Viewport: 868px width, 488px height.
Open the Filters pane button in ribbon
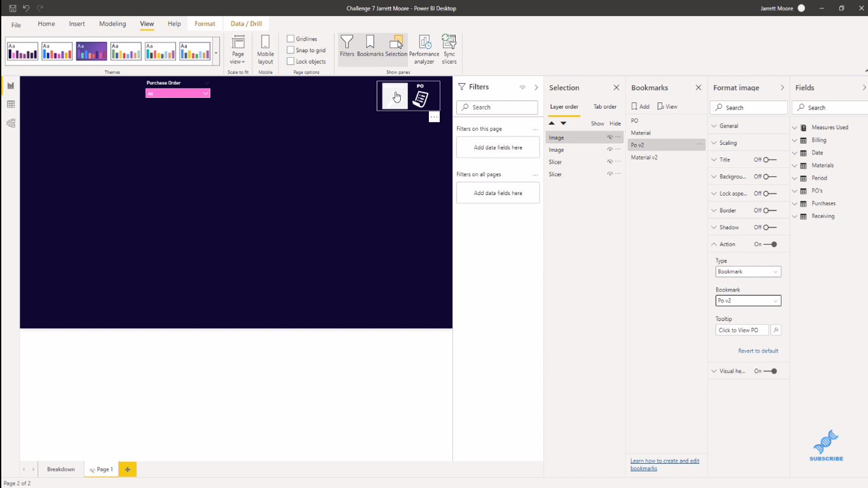(x=347, y=46)
